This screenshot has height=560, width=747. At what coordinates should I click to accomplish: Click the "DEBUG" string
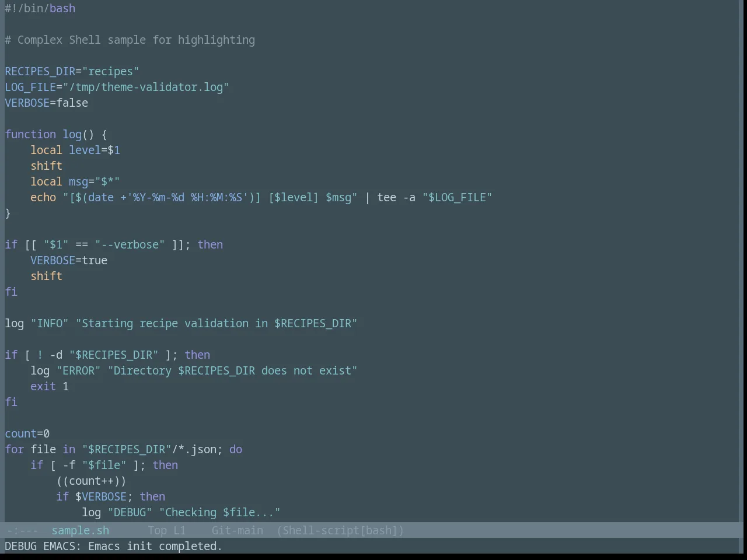click(x=130, y=512)
